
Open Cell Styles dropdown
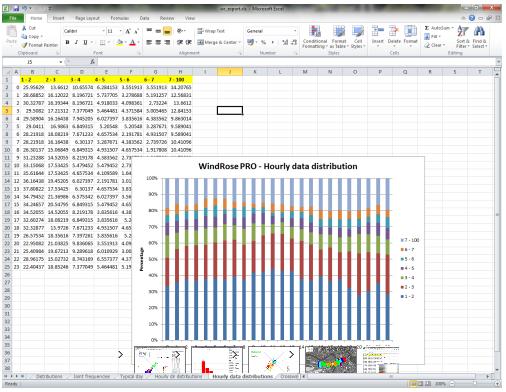(x=358, y=37)
